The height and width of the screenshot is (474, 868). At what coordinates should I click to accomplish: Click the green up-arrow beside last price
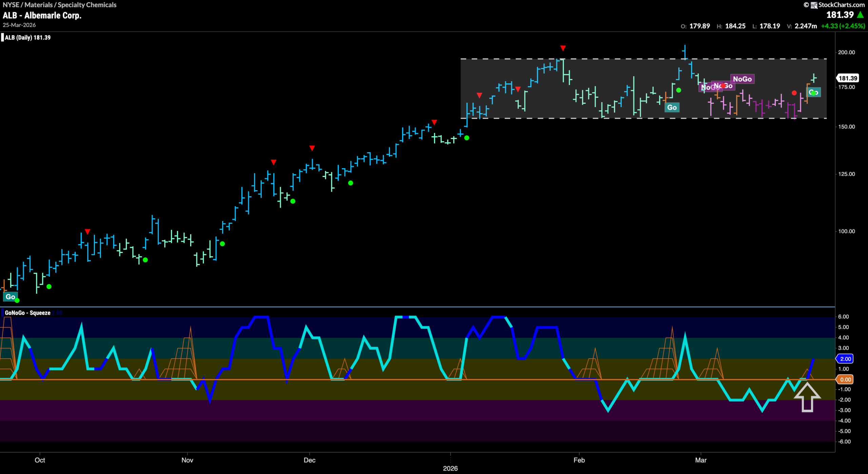tap(860, 15)
